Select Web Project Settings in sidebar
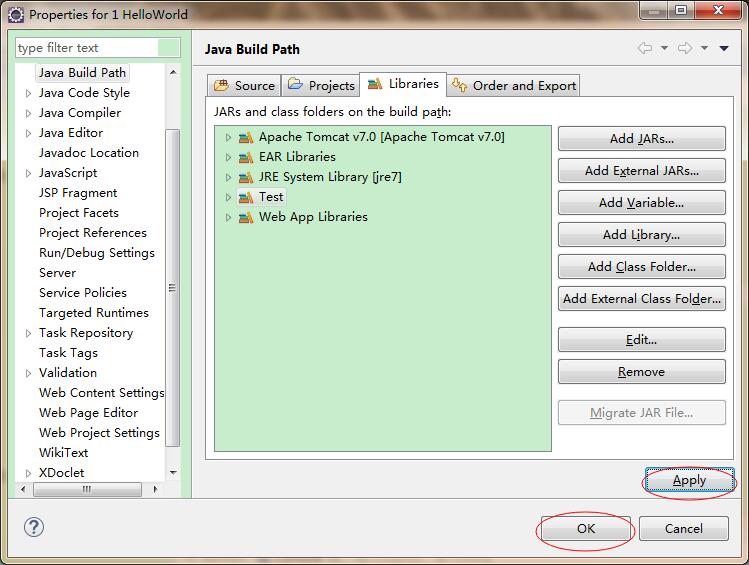Image resolution: width=749 pixels, height=565 pixels. coord(99,433)
